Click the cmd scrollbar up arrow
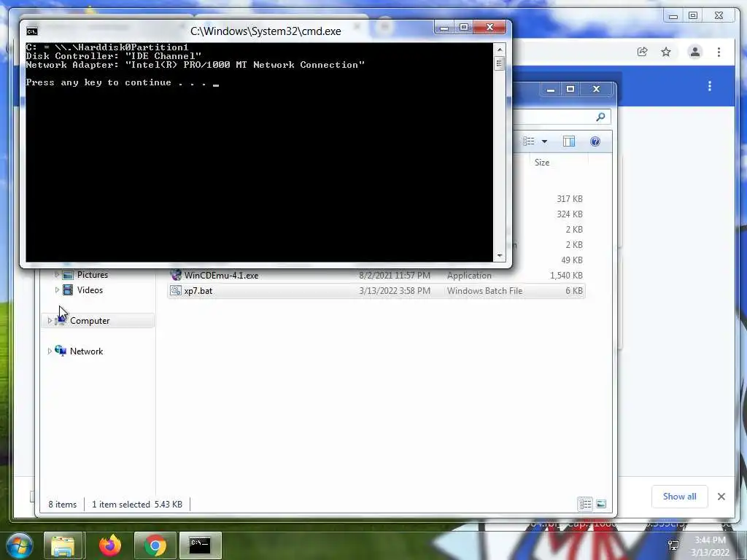Viewport: 747px width, 560px height. pos(499,49)
